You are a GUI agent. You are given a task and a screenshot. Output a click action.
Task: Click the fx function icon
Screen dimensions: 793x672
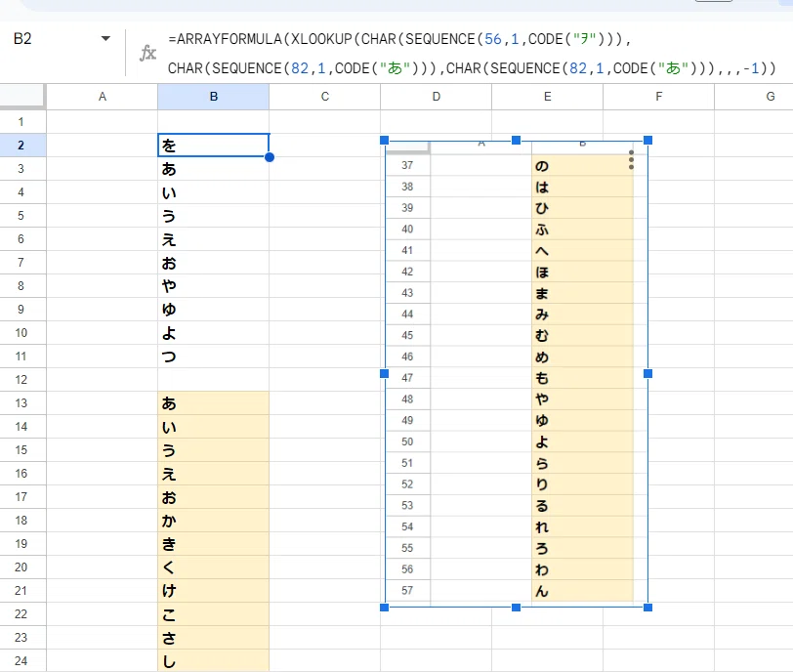coord(147,53)
